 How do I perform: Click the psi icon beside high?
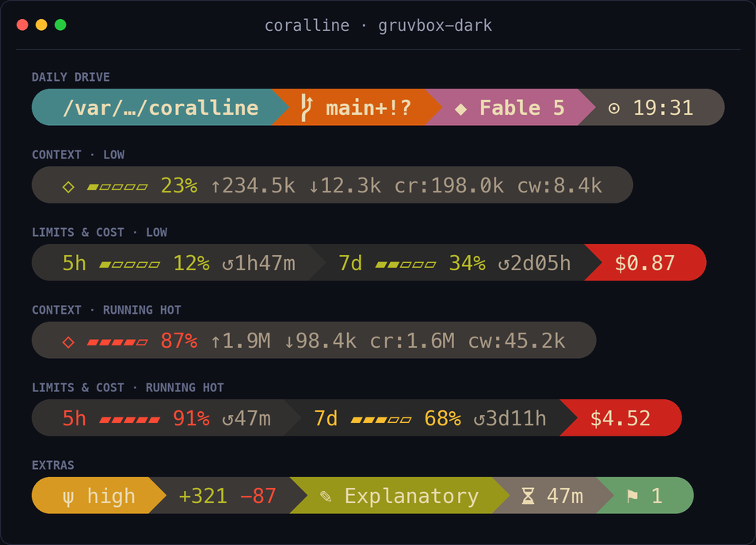(68, 497)
